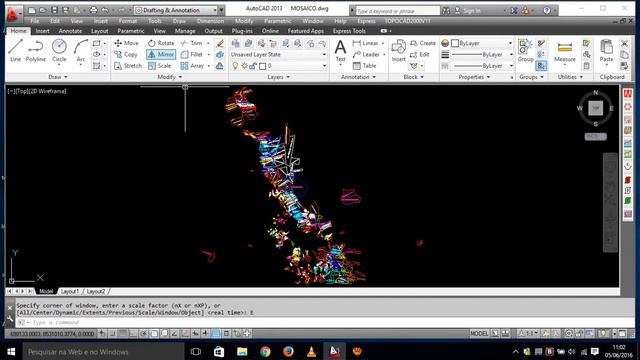Viewport: 640px width, 360px height.
Task: Click the Copy tool in Modify panel
Action: click(x=126, y=54)
